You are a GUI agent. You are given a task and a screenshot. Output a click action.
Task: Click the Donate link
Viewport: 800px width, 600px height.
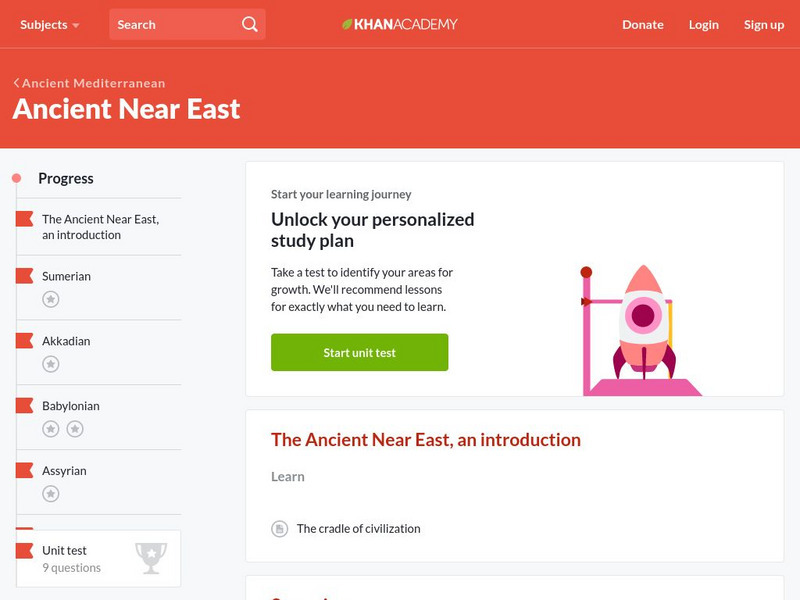(x=642, y=24)
